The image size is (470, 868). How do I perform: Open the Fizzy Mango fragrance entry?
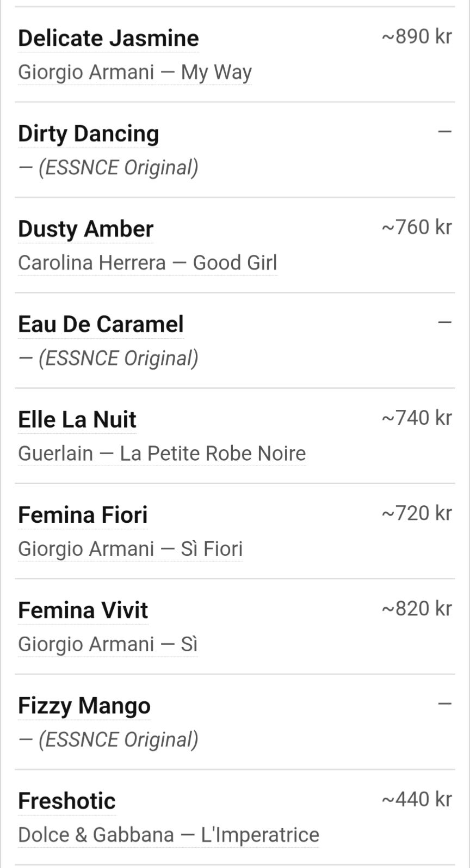pyautogui.click(x=84, y=706)
